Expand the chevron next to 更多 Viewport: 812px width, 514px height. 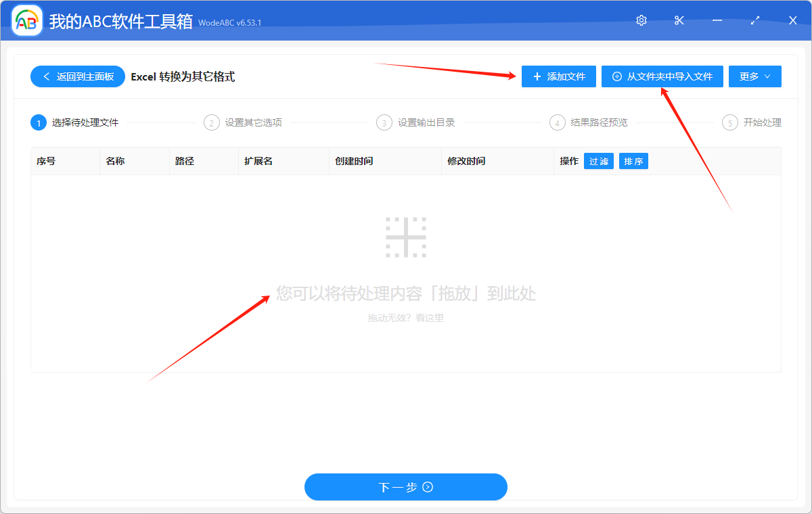(x=767, y=76)
